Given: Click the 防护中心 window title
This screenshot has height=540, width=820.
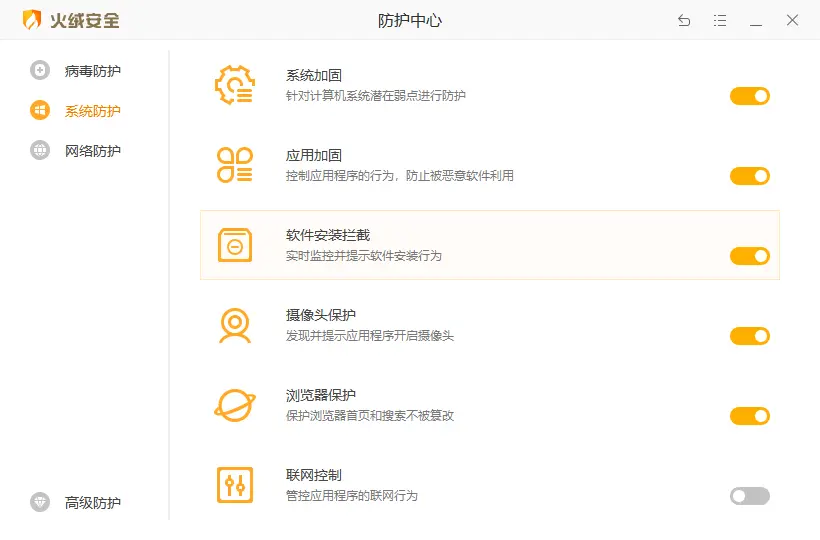Looking at the screenshot, I should 410,20.
